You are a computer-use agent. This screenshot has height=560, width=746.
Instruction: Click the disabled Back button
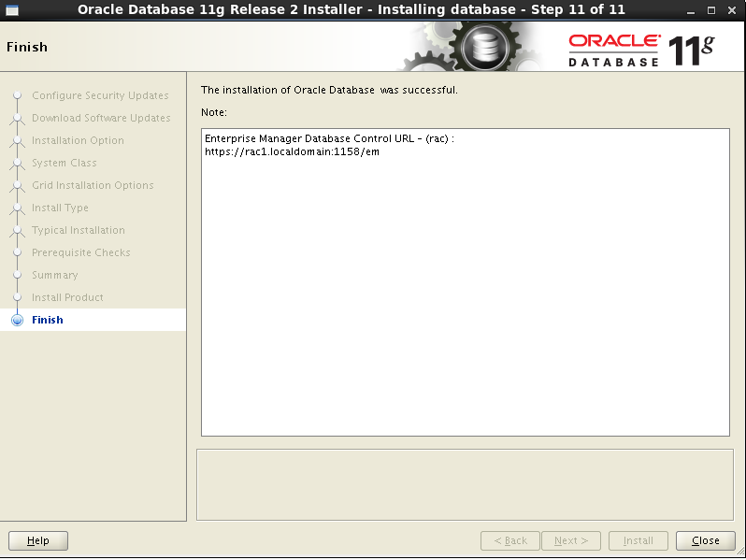tap(510, 540)
